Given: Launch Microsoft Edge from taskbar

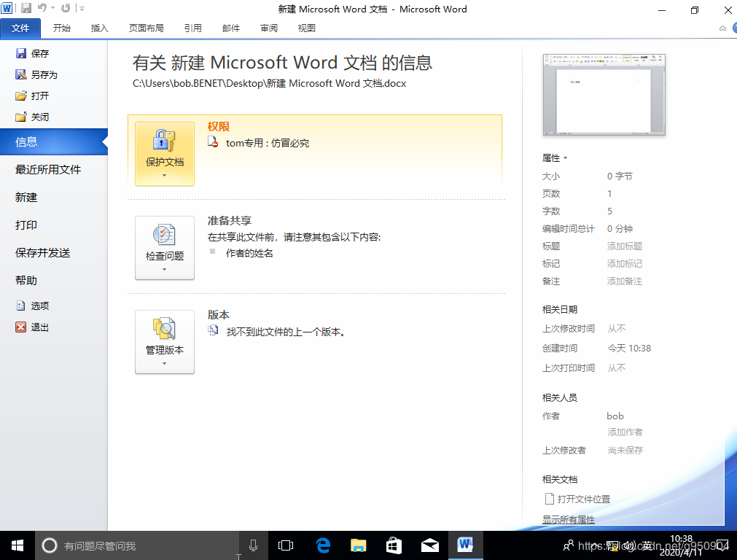Looking at the screenshot, I should (x=322, y=545).
